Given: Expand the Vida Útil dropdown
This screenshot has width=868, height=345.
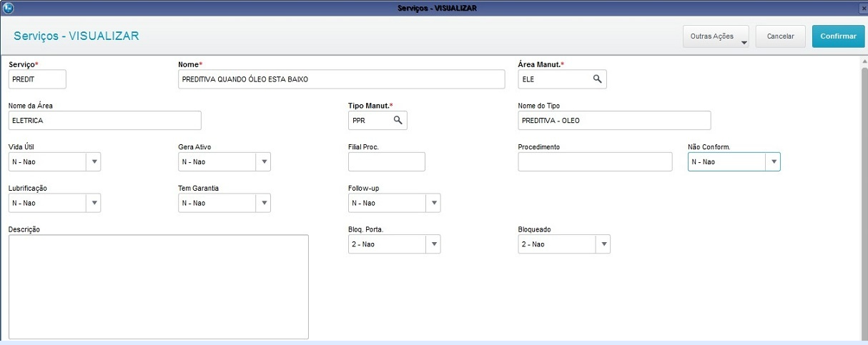Looking at the screenshot, I should 94,162.
